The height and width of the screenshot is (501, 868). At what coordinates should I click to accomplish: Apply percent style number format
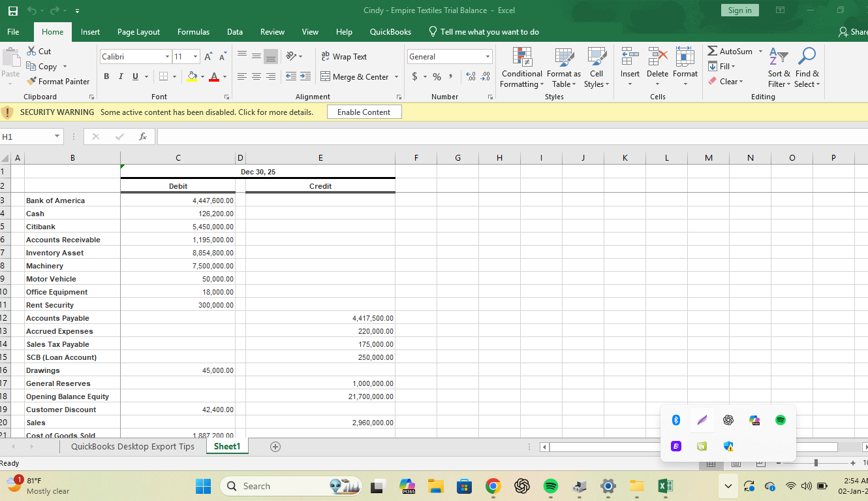pos(437,77)
